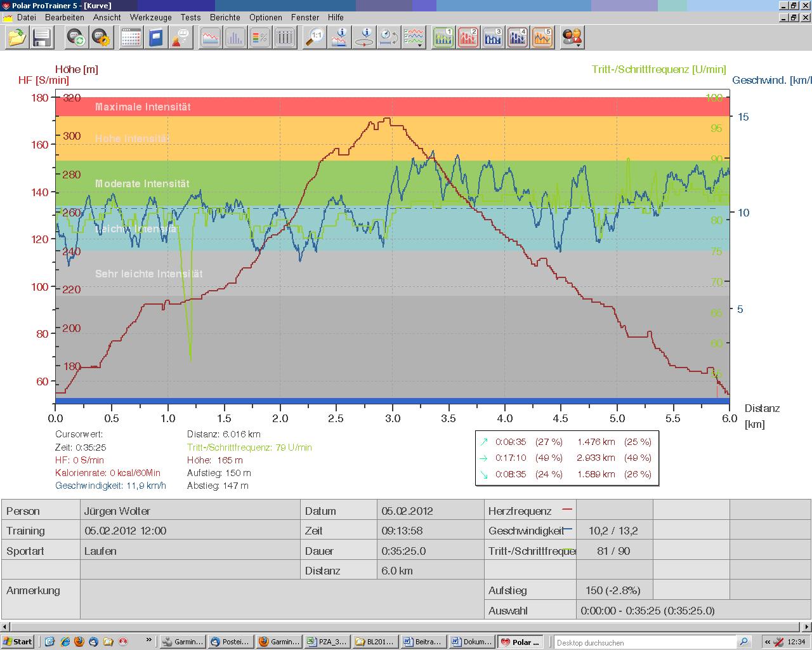Click the open folder toolbar icon
The height and width of the screenshot is (650, 812).
pos(17,38)
